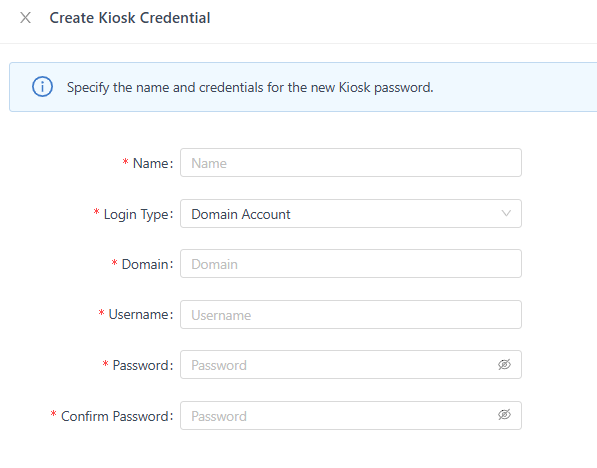Click the "Password:" field label
The image size is (597, 468).
[143, 365]
